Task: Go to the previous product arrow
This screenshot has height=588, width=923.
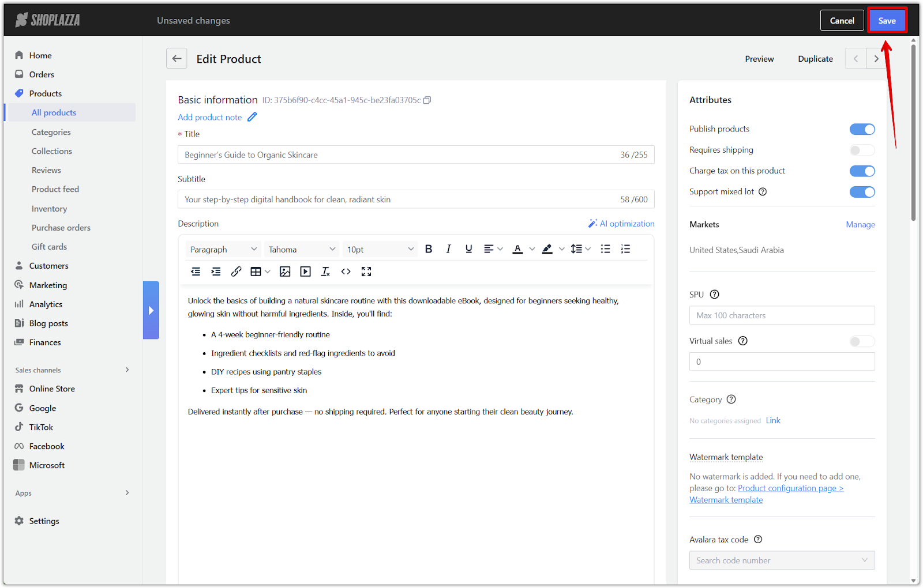Action: point(856,59)
